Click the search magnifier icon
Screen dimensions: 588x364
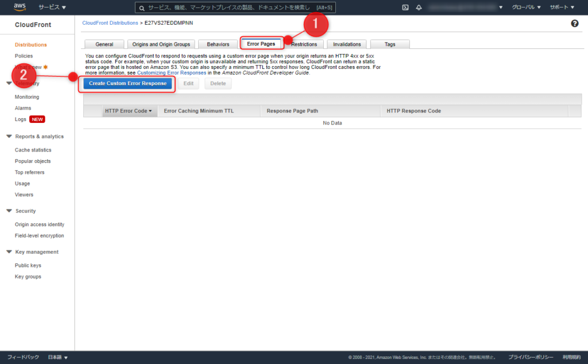[x=142, y=8]
